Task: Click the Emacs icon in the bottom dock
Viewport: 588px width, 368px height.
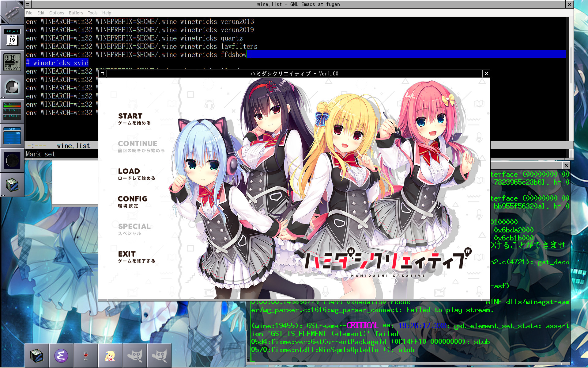Action: coord(61,356)
